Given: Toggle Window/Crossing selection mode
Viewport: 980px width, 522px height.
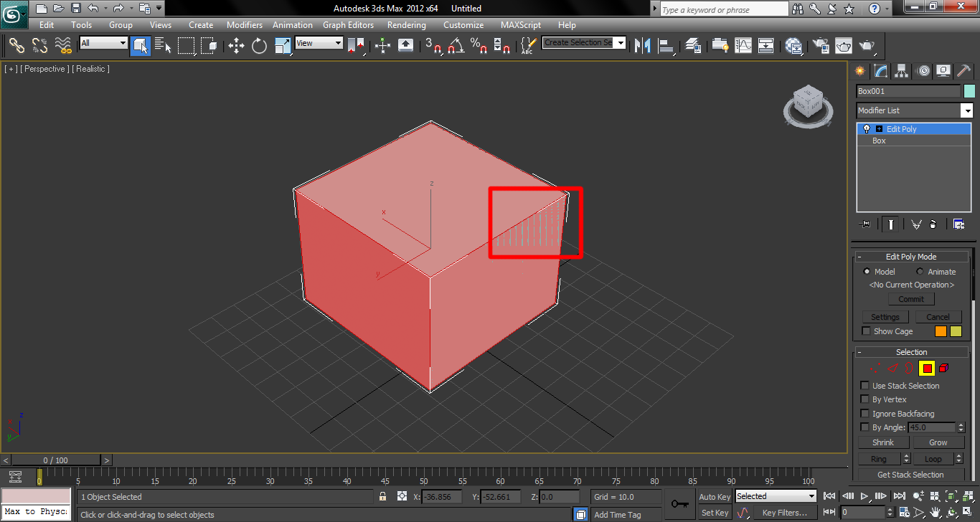Looking at the screenshot, I should pyautogui.click(x=209, y=45).
